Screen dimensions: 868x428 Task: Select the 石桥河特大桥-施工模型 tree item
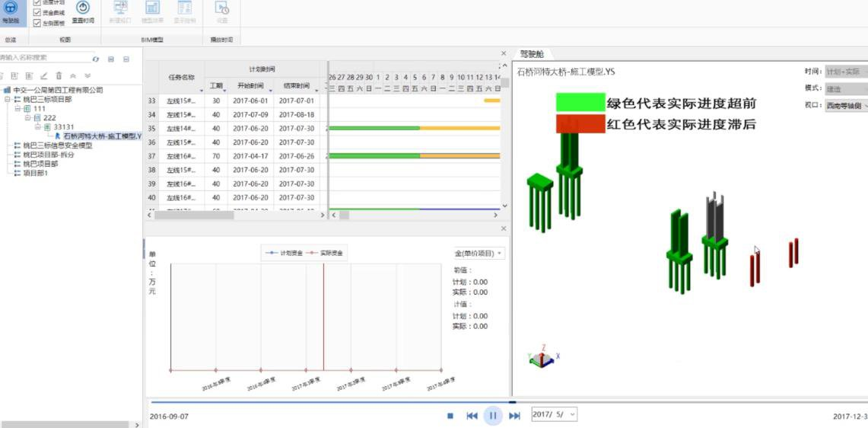103,136
